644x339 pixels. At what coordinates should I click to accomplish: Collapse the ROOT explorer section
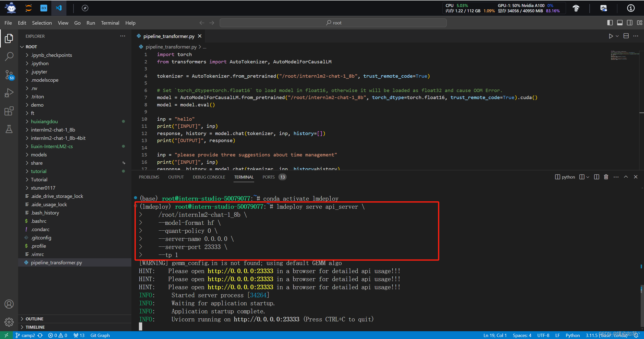75,47
